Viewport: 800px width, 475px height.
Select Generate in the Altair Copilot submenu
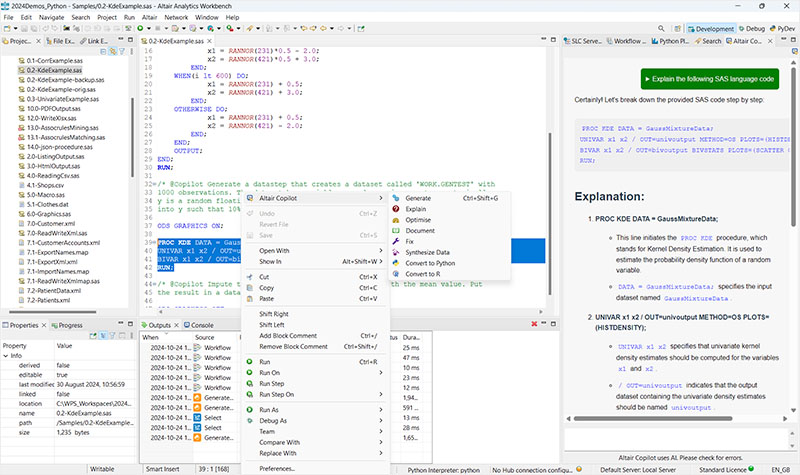tap(418, 198)
